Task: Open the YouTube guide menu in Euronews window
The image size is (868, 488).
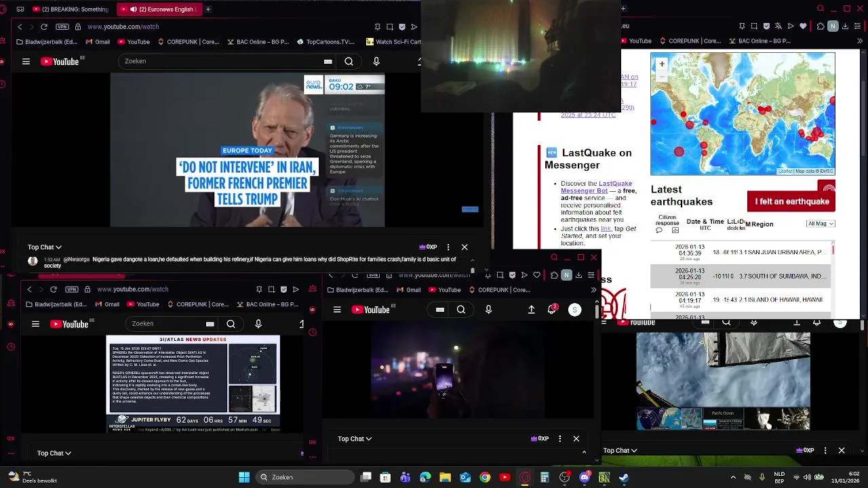Action: (x=26, y=62)
